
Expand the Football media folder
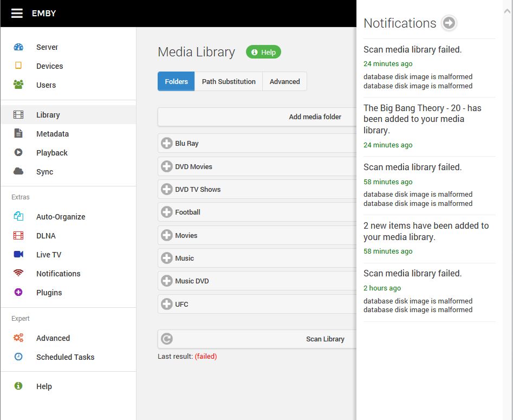167,212
